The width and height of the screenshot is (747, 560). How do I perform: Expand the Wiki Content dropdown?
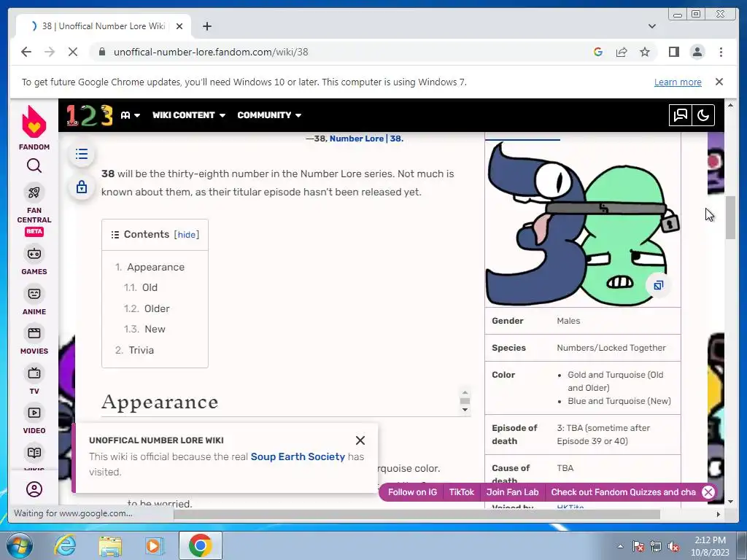point(189,115)
